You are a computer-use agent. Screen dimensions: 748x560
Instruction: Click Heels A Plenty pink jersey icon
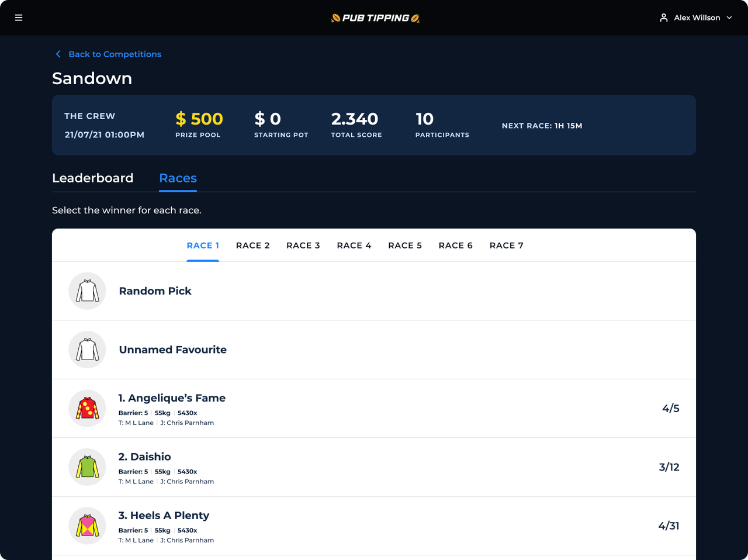coord(87,526)
